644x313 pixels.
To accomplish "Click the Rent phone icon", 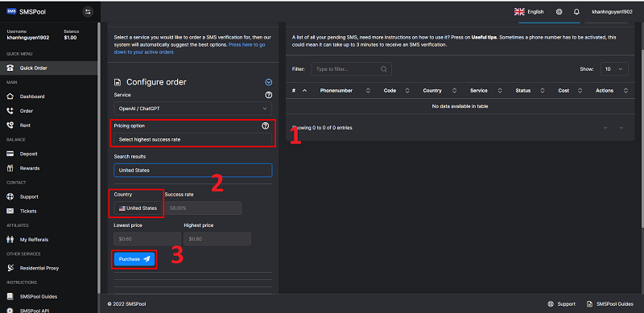I will tap(10, 126).
